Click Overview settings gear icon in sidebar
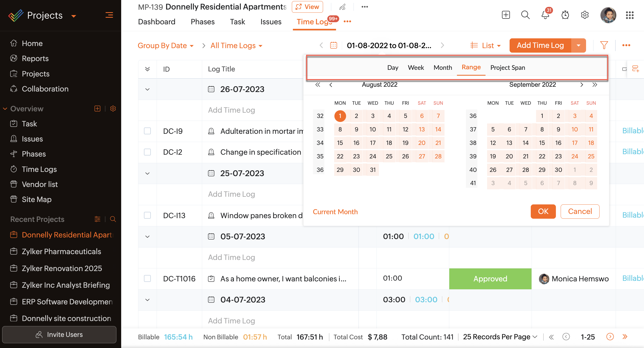This screenshot has height=348, width=644. pos(113,109)
